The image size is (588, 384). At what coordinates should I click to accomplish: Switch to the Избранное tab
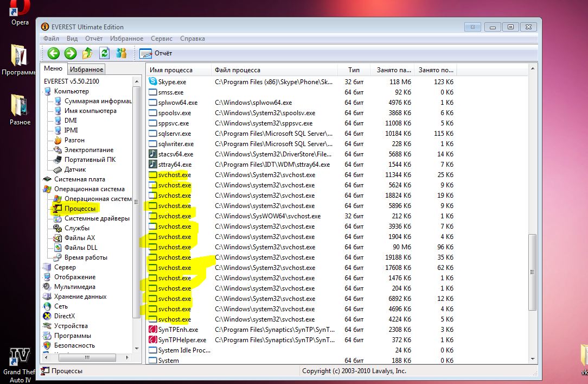click(86, 69)
